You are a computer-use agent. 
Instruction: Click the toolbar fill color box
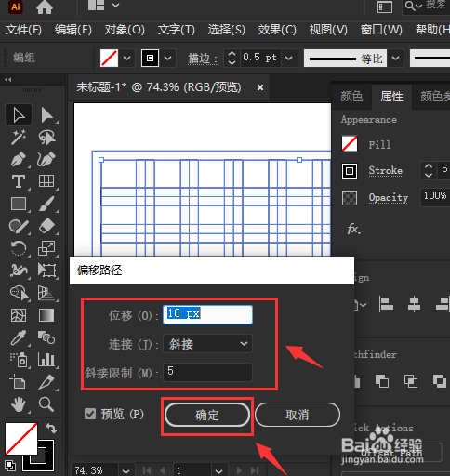click(x=21, y=439)
